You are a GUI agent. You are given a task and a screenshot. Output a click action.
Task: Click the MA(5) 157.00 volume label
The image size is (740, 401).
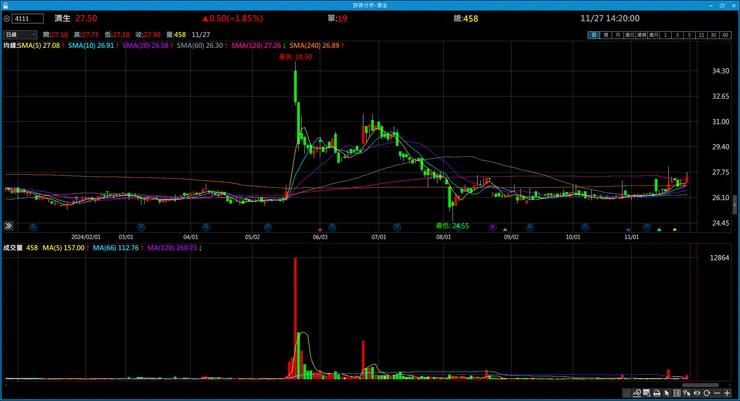click(x=66, y=248)
